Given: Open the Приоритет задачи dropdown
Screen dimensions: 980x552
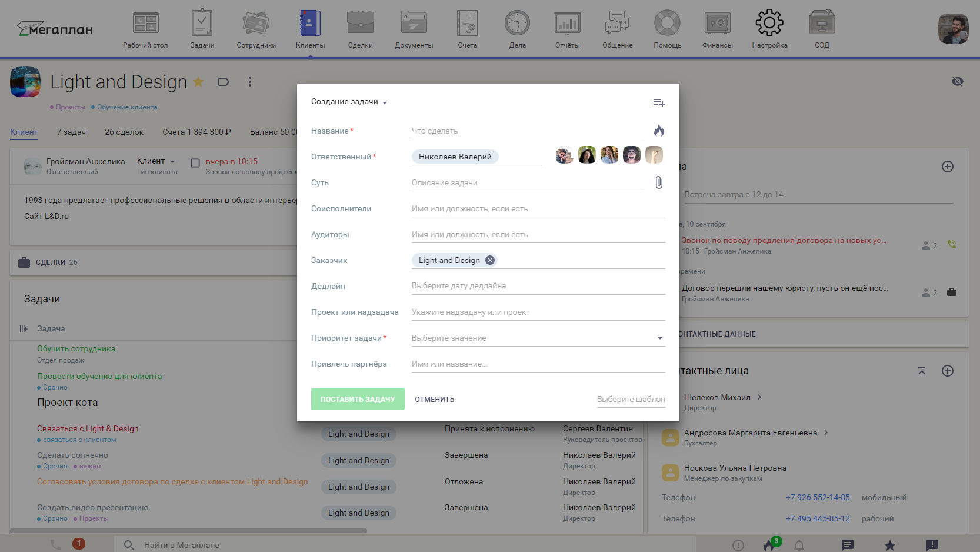Looking at the screenshot, I should [x=538, y=338].
